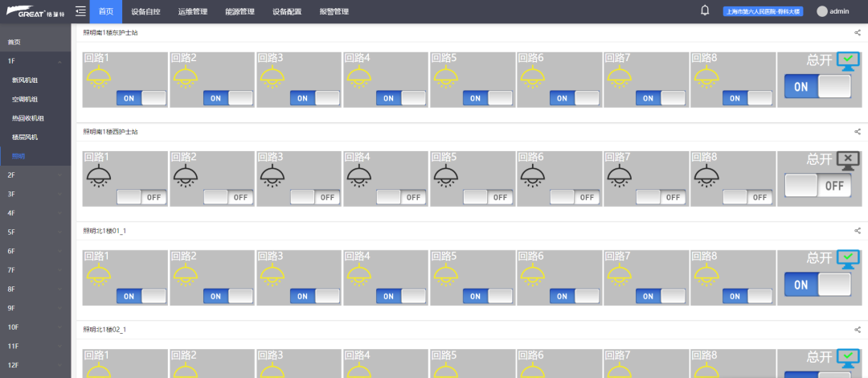Image resolution: width=868 pixels, height=378 pixels.
Task: Toggle 总开 master switch in 照明北1楼01_1
Action: [817, 285]
